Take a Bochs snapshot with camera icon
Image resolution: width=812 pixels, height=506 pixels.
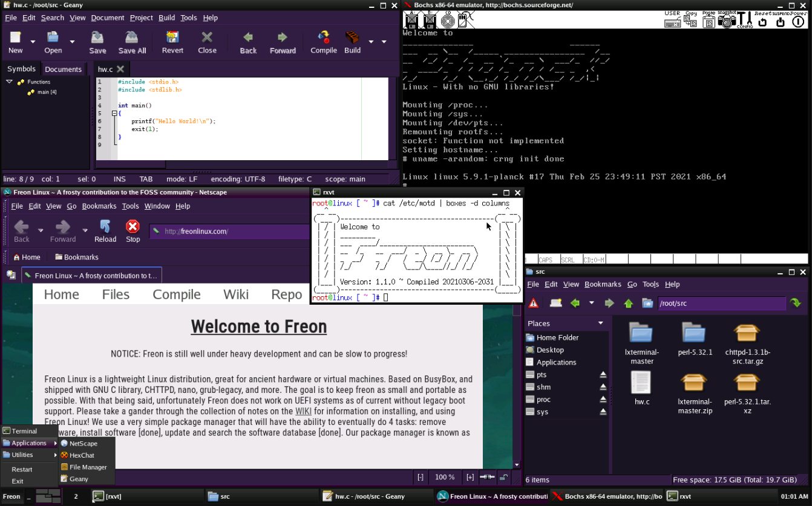click(728, 20)
